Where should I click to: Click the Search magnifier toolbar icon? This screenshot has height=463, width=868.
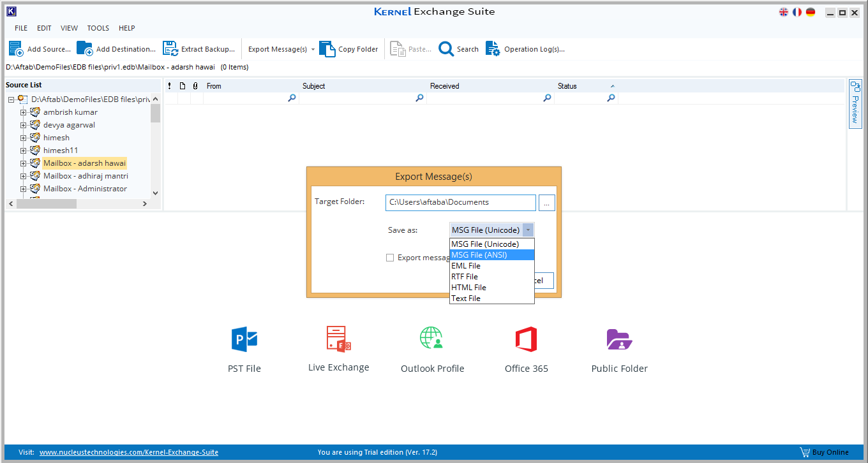coord(446,49)
